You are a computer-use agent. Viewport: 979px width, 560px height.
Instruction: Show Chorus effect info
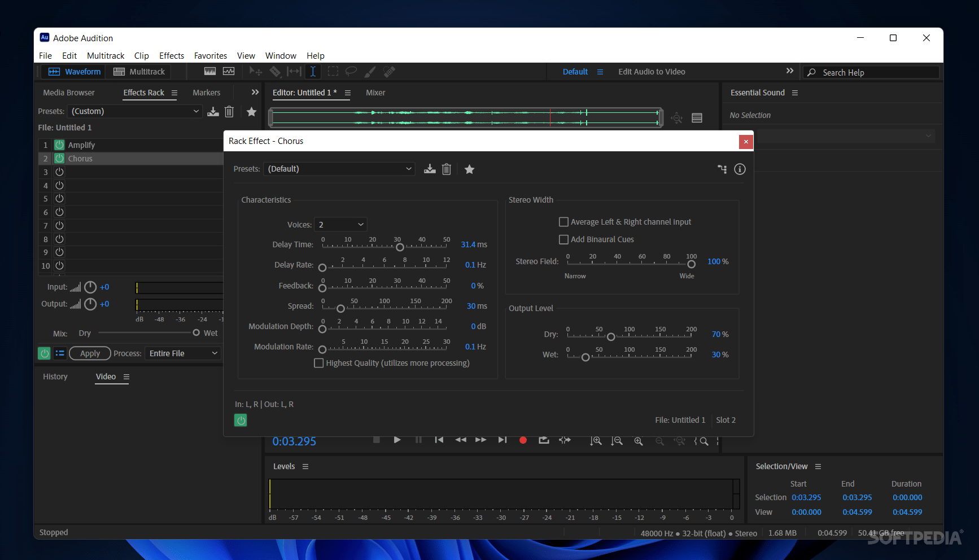click(x=740, y=169)
